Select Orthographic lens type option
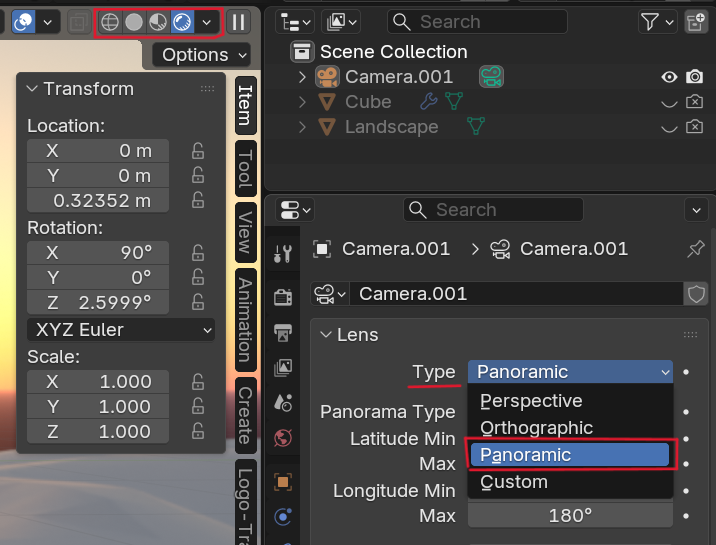This screenshot has height=545, width=716. (x=536, y=428)
